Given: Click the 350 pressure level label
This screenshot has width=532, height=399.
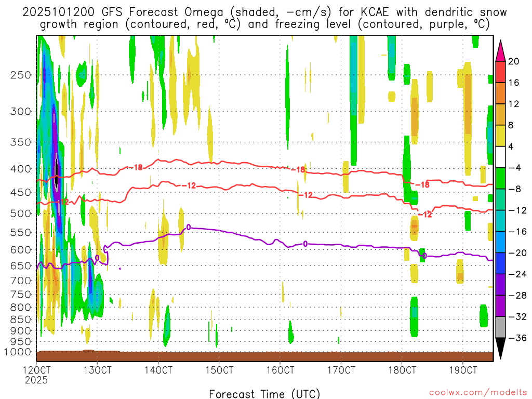Looking at the screenshot, I should click(21, 142).
